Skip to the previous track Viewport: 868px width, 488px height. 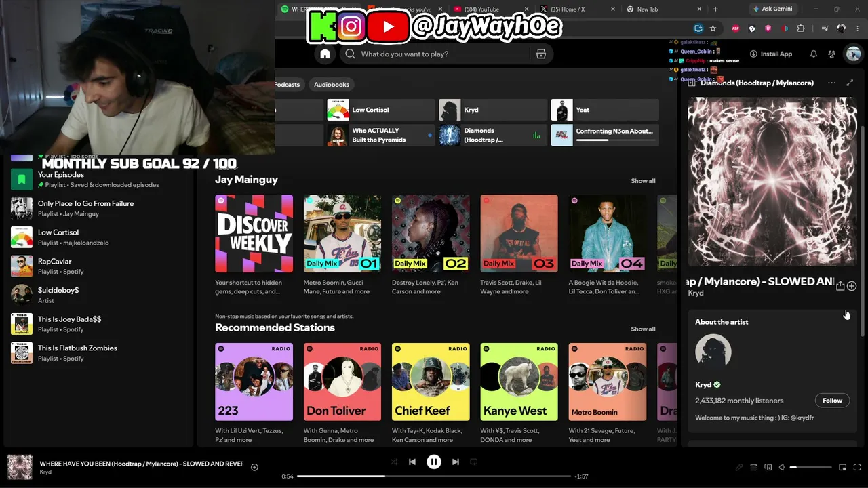(412, 462)
